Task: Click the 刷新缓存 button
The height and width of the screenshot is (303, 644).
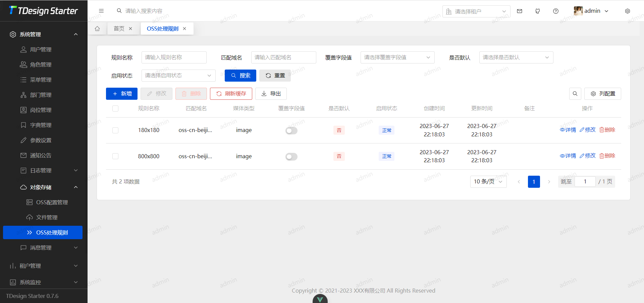Action: coord(231,94)
